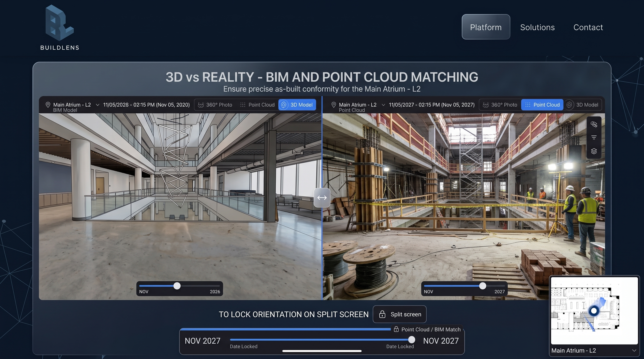
Task: Click the left pane capture date 11/05/2028
Action: click(x=146, y=105)
